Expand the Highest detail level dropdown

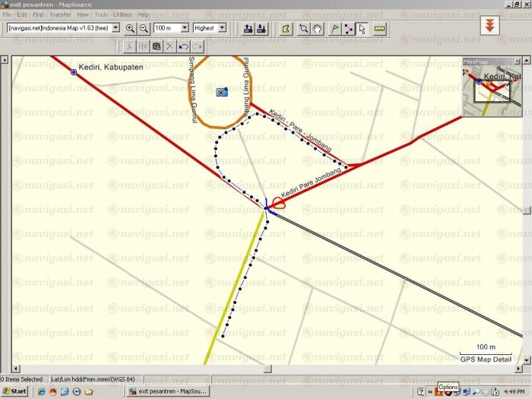[x=222, y=28]
